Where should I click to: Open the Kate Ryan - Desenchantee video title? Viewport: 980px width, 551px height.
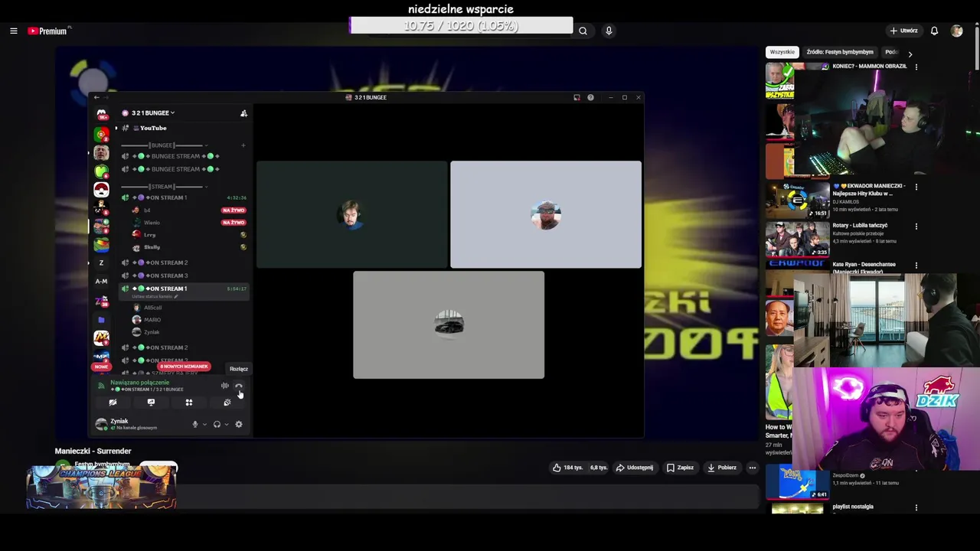pos(864,266)
